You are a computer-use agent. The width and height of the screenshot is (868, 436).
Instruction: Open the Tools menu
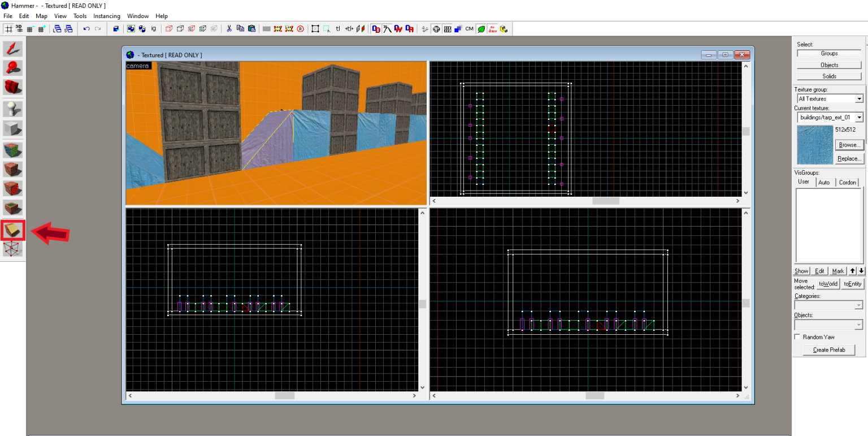click(79, 16)
